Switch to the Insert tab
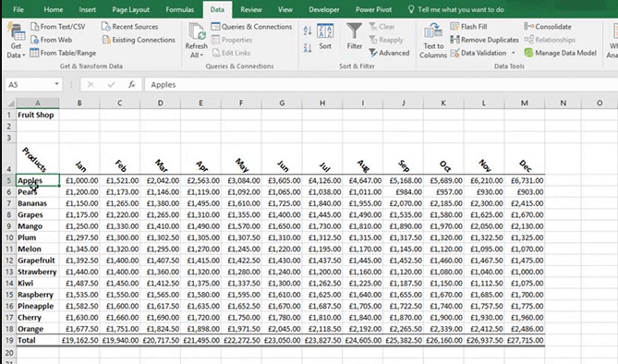618x364 pixels. pos(87,9)
